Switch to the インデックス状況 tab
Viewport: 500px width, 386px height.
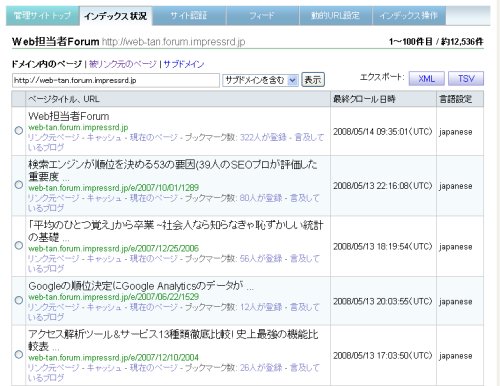point(116,16)
